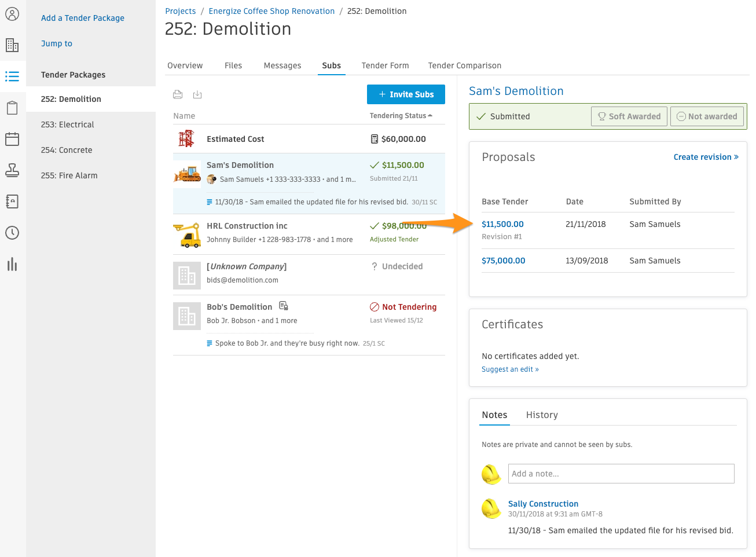Switch to the History tab
Viewport: 756px width, 557px height.
pyautogui.click(x=542, y=415)
